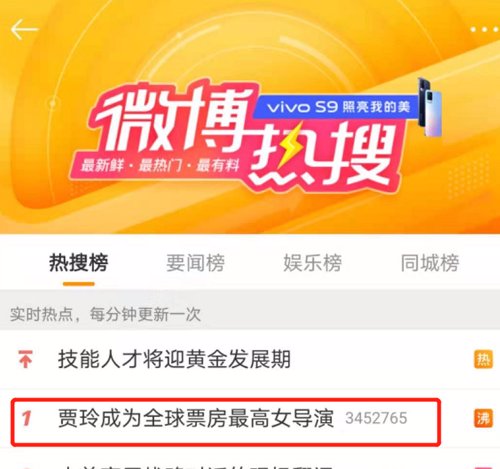Tap the 3452765 heat count
This screenshot has width=500, height=469.
pos(376,418)
